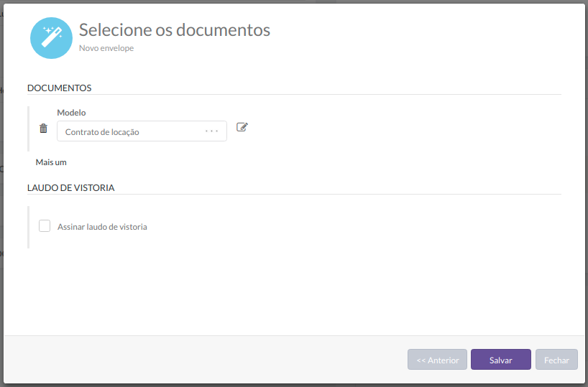
Task: Delete the Contrato de locação document row
Action: pos(44,129)
